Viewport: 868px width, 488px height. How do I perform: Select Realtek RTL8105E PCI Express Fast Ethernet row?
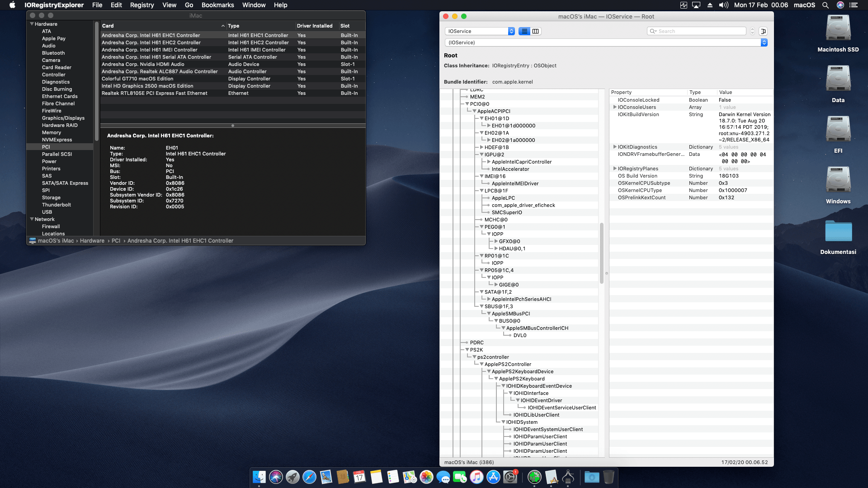(232, 93)
